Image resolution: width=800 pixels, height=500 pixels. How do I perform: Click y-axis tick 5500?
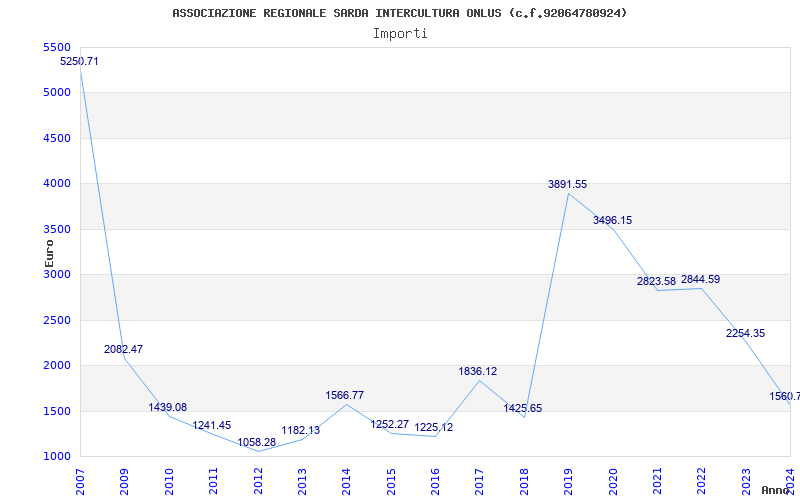point(57,47)
